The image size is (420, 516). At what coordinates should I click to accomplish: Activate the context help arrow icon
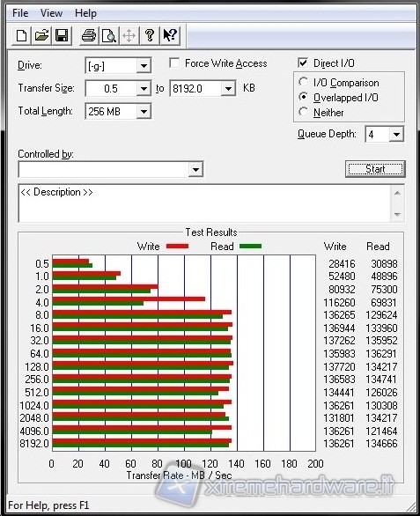(170, 35)
